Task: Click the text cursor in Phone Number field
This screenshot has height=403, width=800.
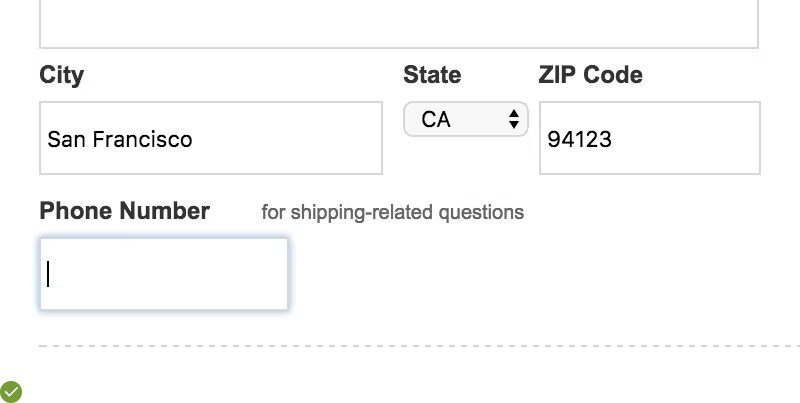Action: point(48,274)
